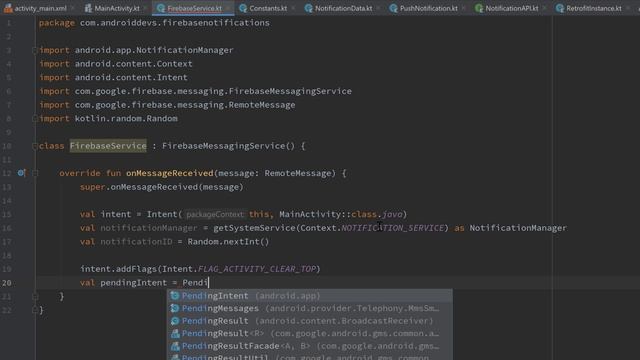640x360 pixels.
Task: Click FLAG_ACTIVITY_CLEAR_TOP on line 19
Action: (x=257, y=269)
